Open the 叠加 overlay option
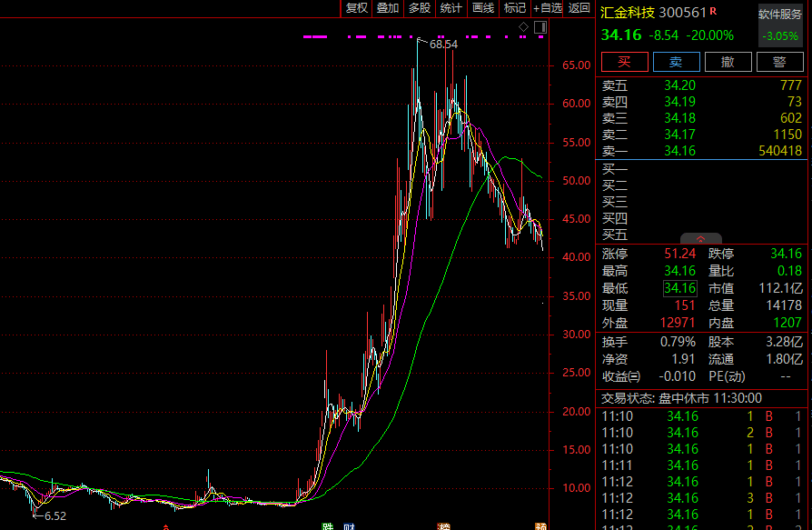Viewport: 812px width, 530px height. (388, 8)
